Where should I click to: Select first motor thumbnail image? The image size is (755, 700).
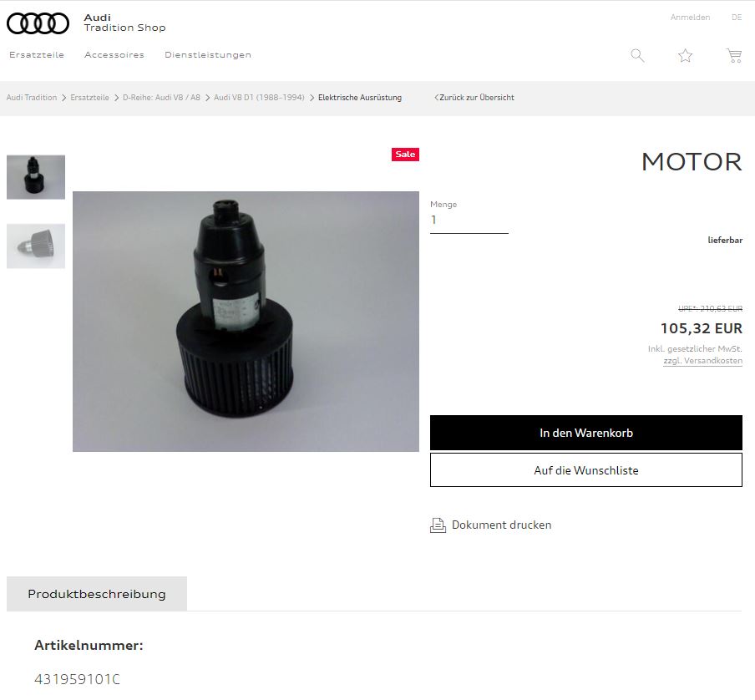click(36, 177)
